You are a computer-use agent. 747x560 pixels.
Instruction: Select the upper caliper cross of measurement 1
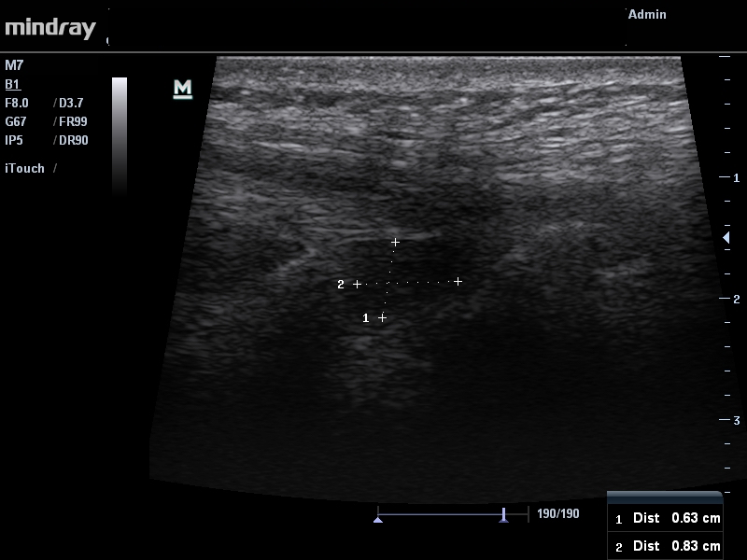(395, 242)
